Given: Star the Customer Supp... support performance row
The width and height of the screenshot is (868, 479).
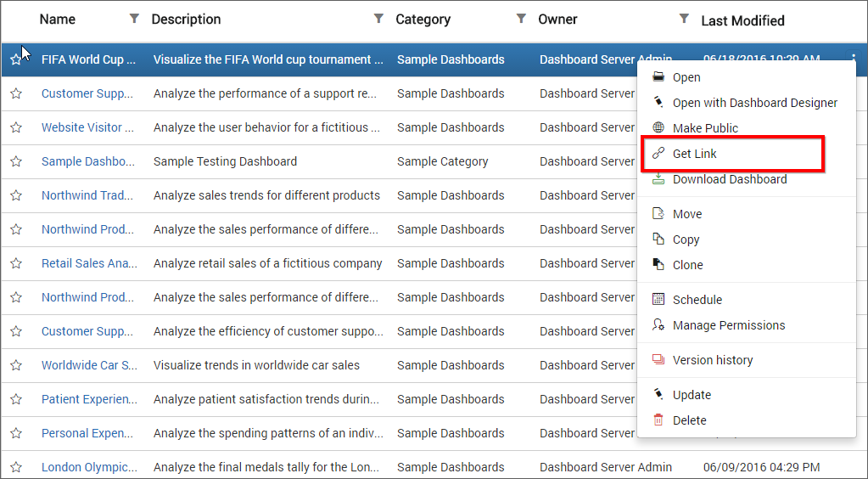Looking at the screenshot, I should [16, 93].
